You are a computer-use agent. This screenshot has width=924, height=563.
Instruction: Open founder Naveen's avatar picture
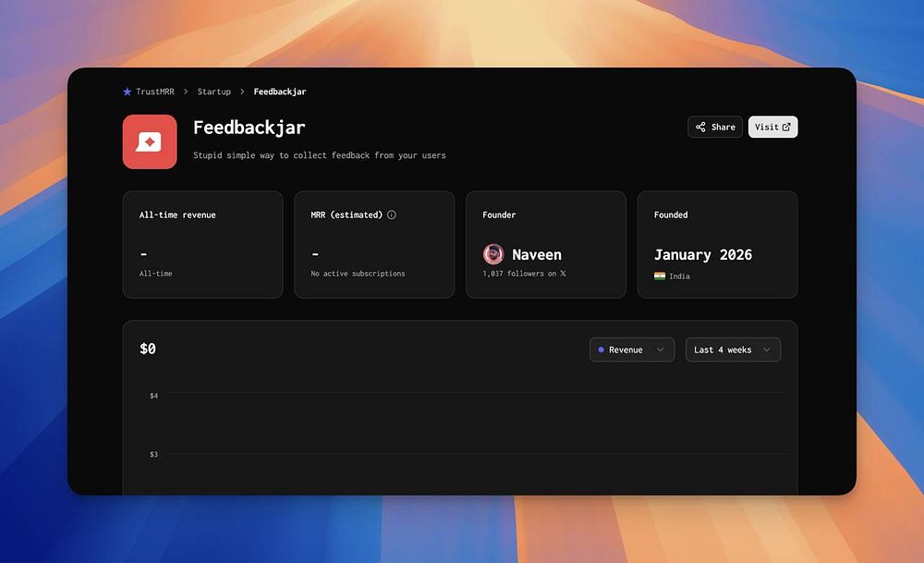click(493, 254)
